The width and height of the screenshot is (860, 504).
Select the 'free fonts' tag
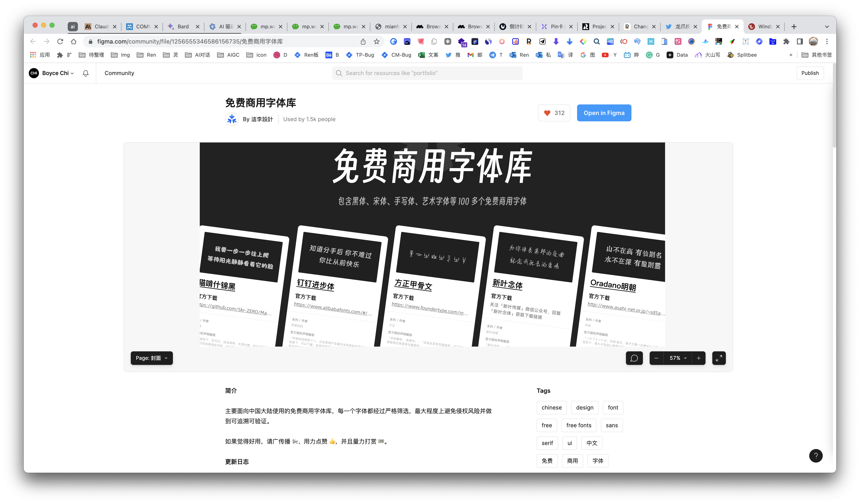[579, 425]
